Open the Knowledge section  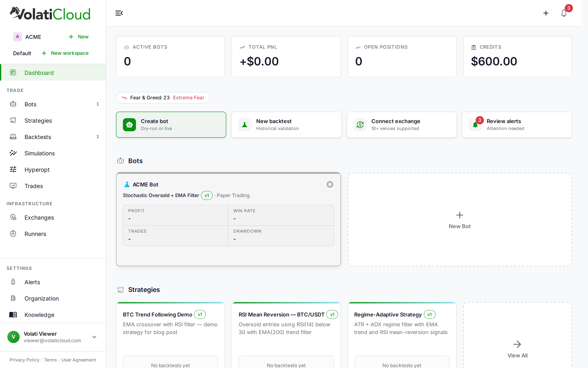coord(53,314)
